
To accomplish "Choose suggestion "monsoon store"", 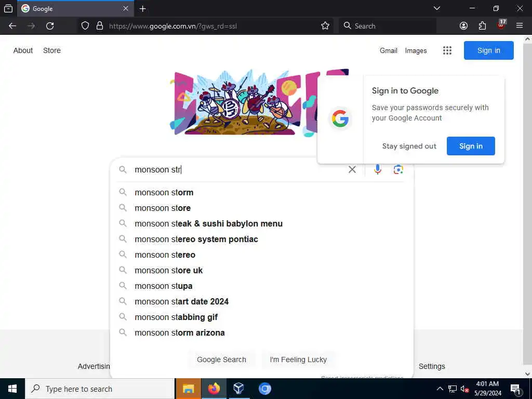I will (x=262, y=208).
